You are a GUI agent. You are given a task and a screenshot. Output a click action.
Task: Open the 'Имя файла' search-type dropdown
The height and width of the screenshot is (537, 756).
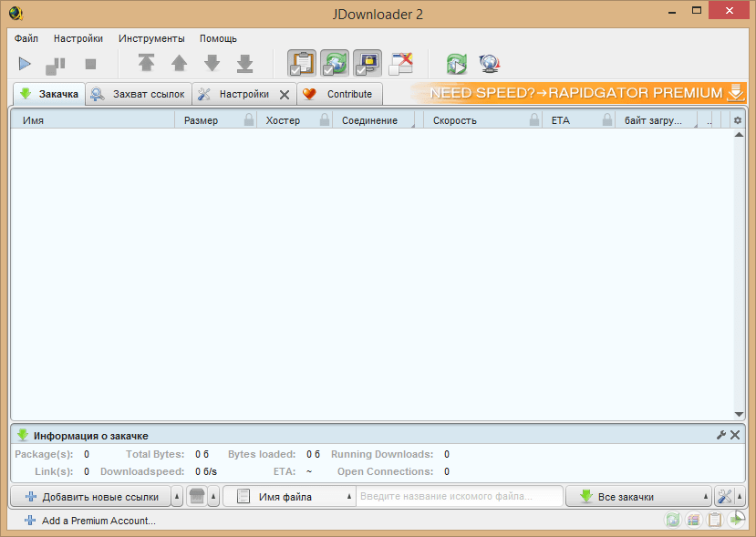(x=349, y=497)
